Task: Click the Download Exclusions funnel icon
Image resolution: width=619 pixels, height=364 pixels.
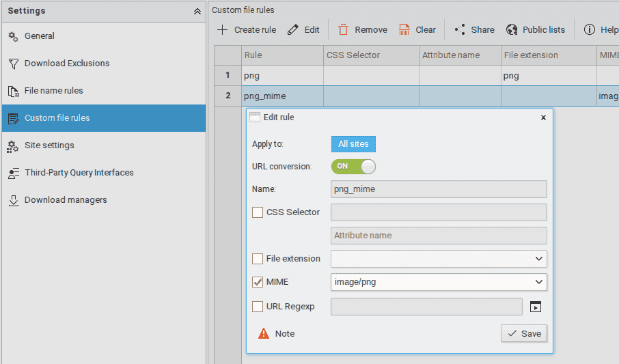Action: pos(14,64)
